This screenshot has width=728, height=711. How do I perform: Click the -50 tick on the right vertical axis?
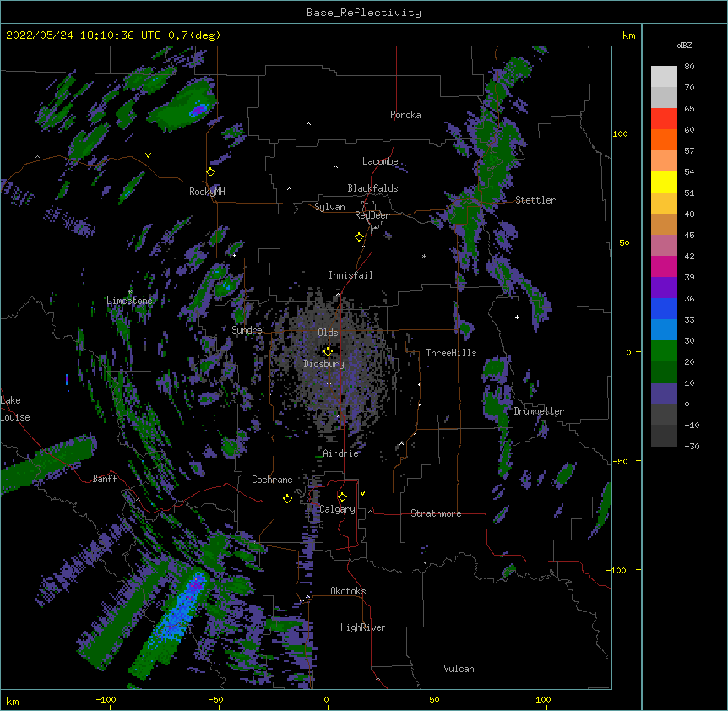pyautogui.click(x=620, y=461)
